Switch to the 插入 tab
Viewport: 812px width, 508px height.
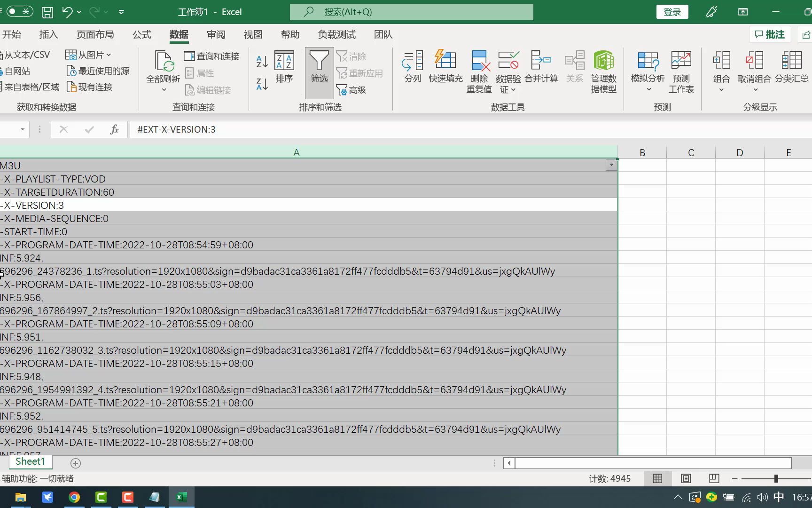click(48, 34)
